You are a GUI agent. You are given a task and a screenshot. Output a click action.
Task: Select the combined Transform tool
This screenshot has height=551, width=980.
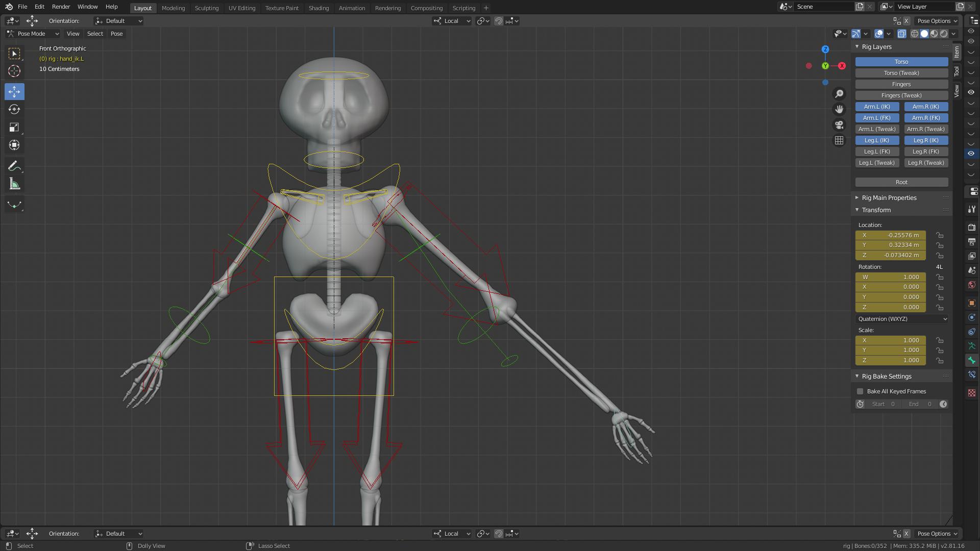14,145
